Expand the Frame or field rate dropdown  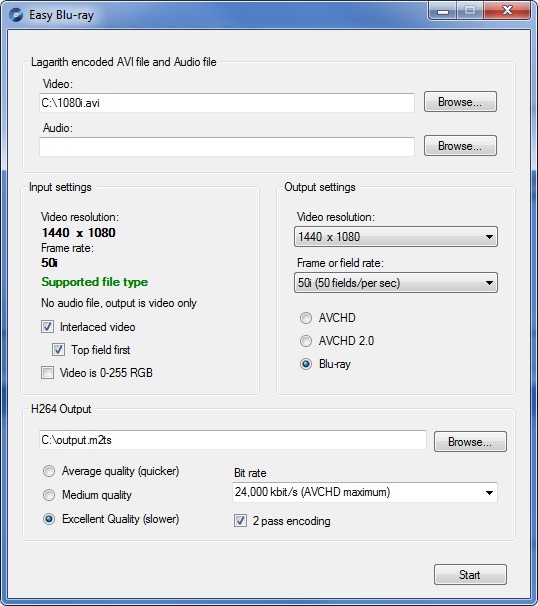pyautogui.click(x=396, y=283)
